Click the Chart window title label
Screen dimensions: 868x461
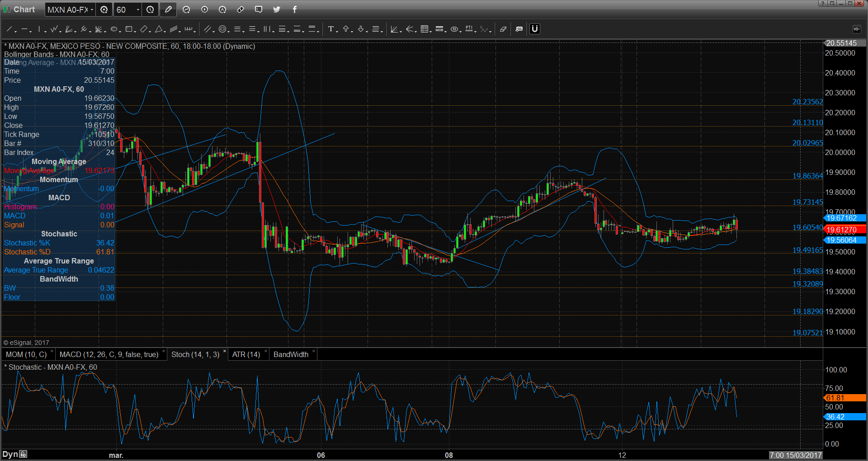point(24,9)
